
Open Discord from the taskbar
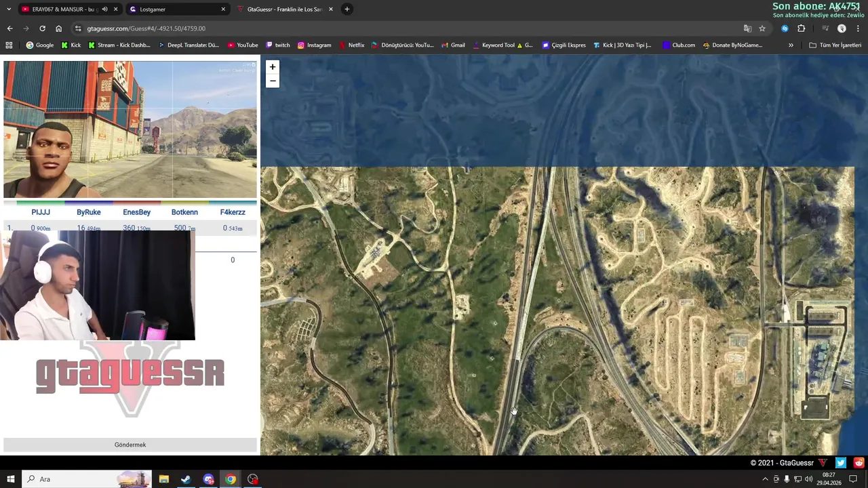pyautogui.click(x=208, y=479)
